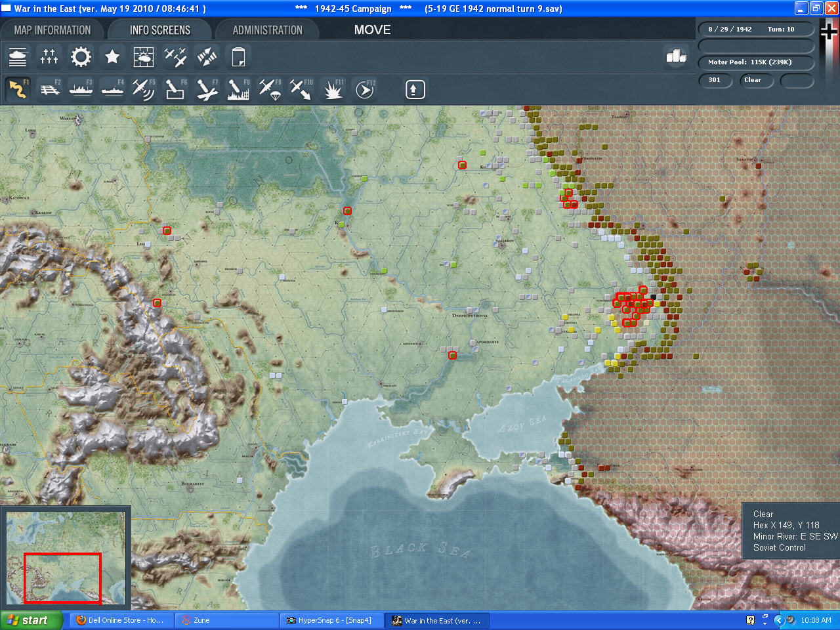
Task: Click the gear production icon
Action: coord(81,57)
